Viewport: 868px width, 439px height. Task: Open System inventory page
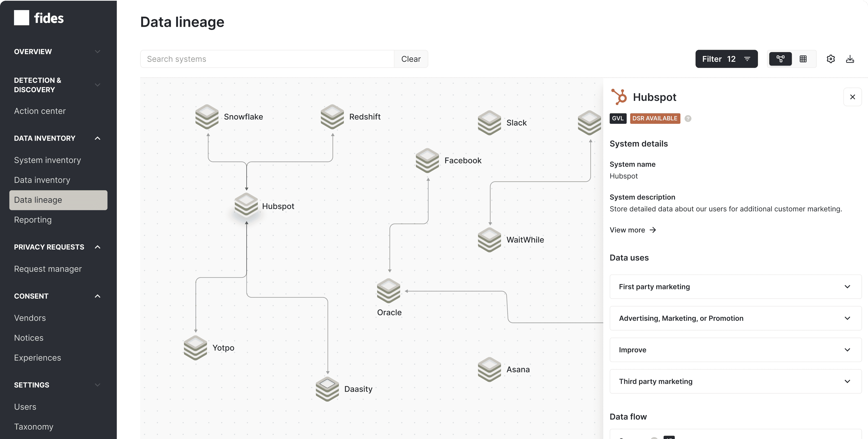[47, 160]
